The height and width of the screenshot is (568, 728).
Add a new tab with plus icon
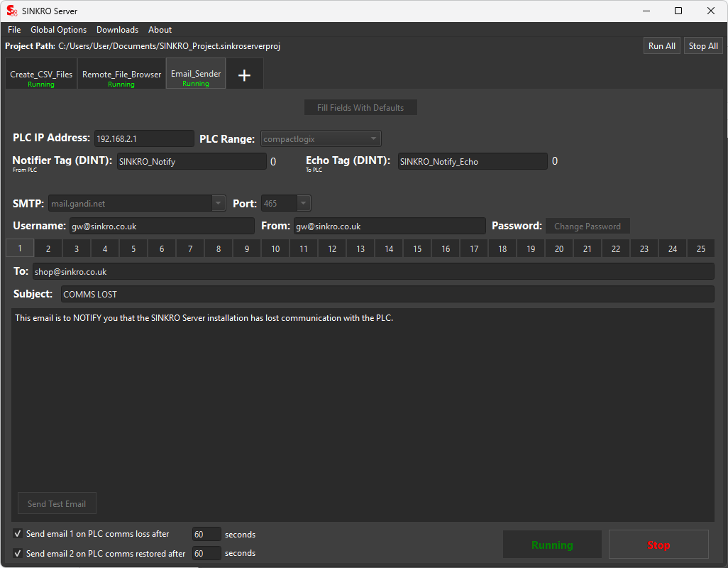(244, 75)
